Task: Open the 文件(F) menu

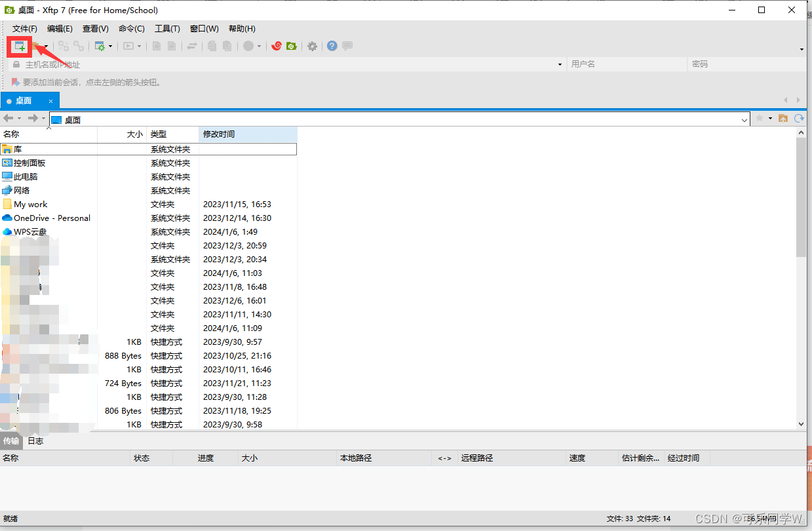Action: point(25,29)
